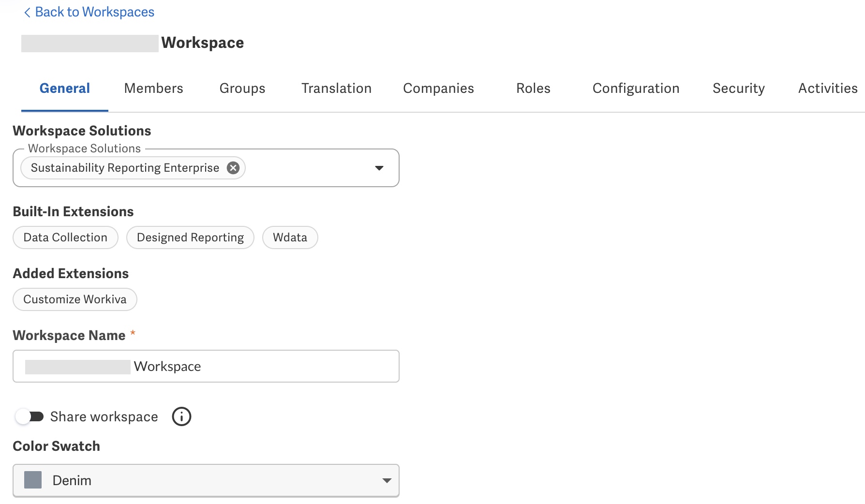Go back via Back to Workspaces link
The height and width of the screenshot is (504, 865).
pyautogui.click(x=89, y=12)
